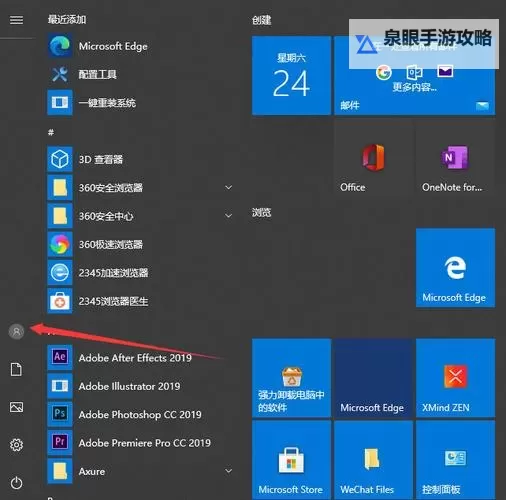Click the # letter group header
The height and width of the screenshot is (500, 506).
[x=51, y=132]
